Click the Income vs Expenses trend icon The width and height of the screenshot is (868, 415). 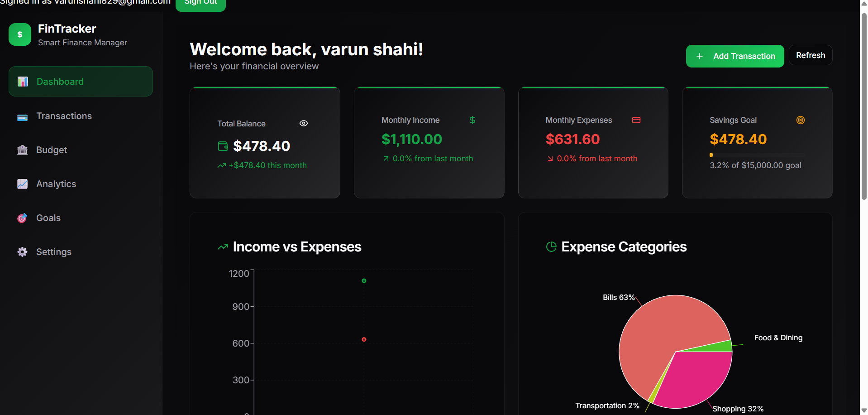coord(222,247)
